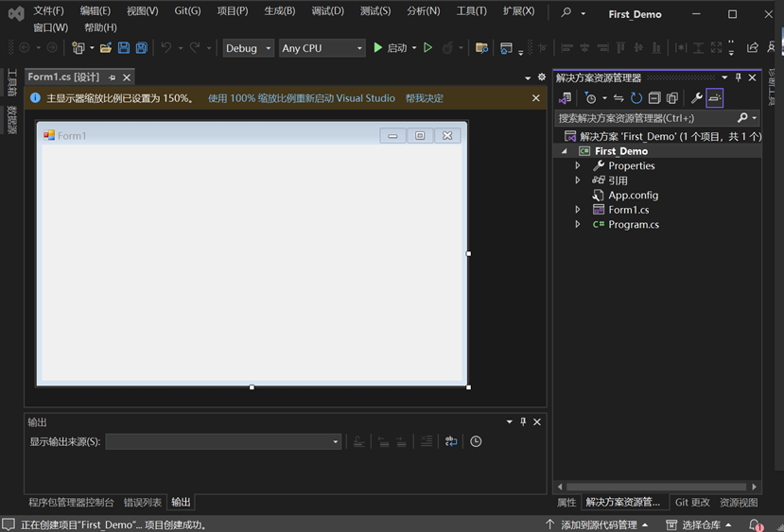784x532 pixels.
Task: Click the open file folder icon
Action: pyautogui.click(x=106, y=48)
